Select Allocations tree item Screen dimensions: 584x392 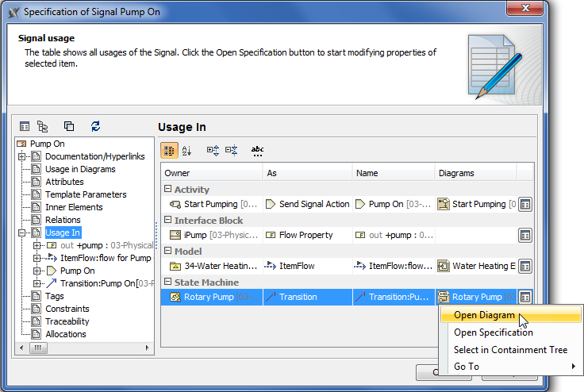(66, 334)
